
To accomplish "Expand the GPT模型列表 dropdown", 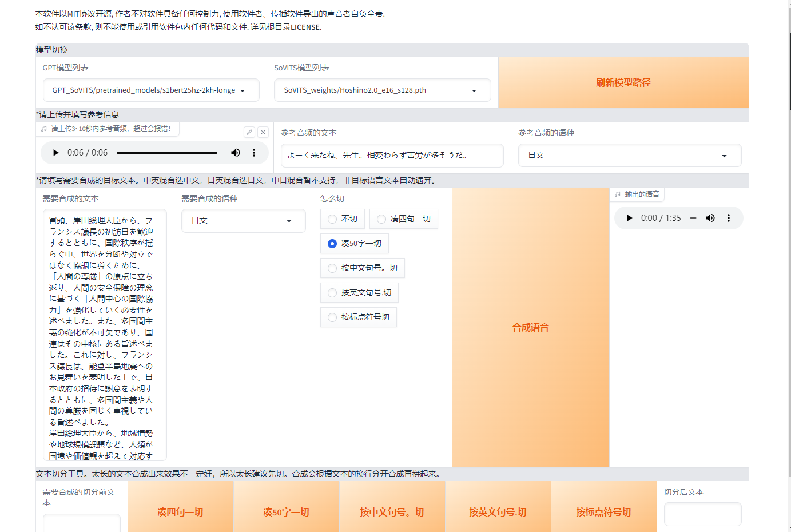I will coord(151,90).
